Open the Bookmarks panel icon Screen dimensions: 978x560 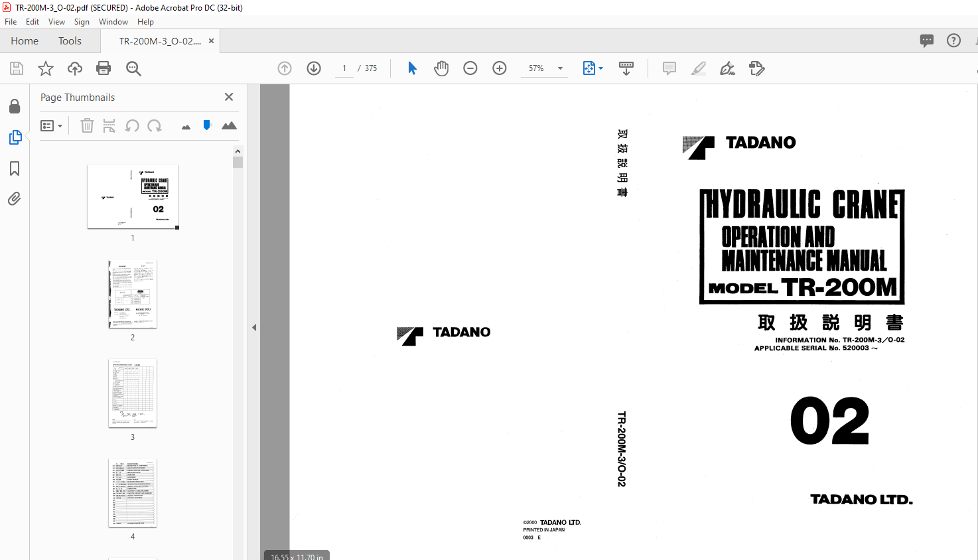tap(15, 169)
